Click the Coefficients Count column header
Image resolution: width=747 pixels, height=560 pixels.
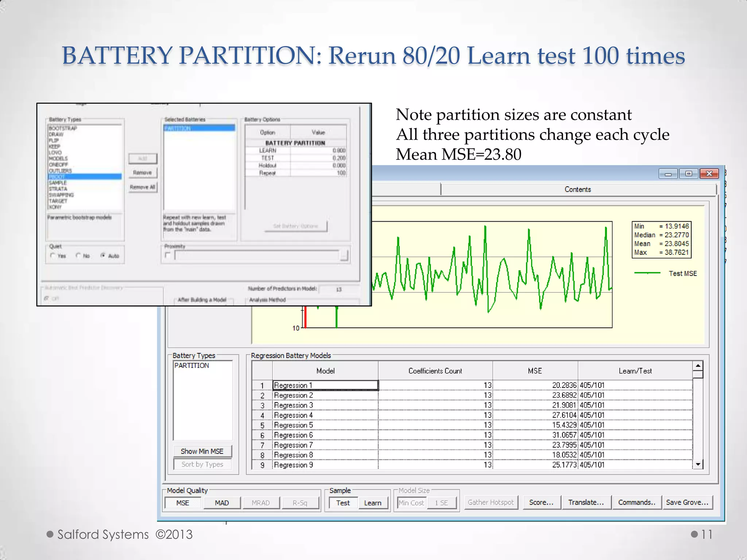pos(435,371)
